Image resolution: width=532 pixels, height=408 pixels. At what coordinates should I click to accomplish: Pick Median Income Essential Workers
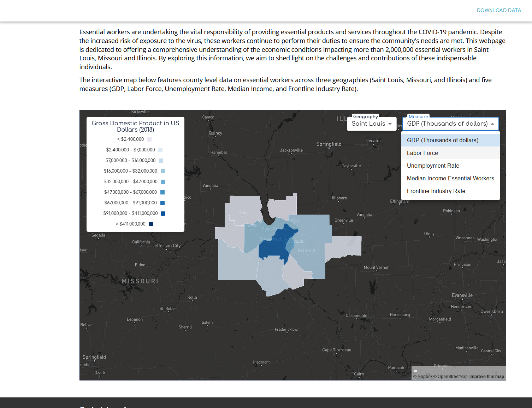coord(450,178)
